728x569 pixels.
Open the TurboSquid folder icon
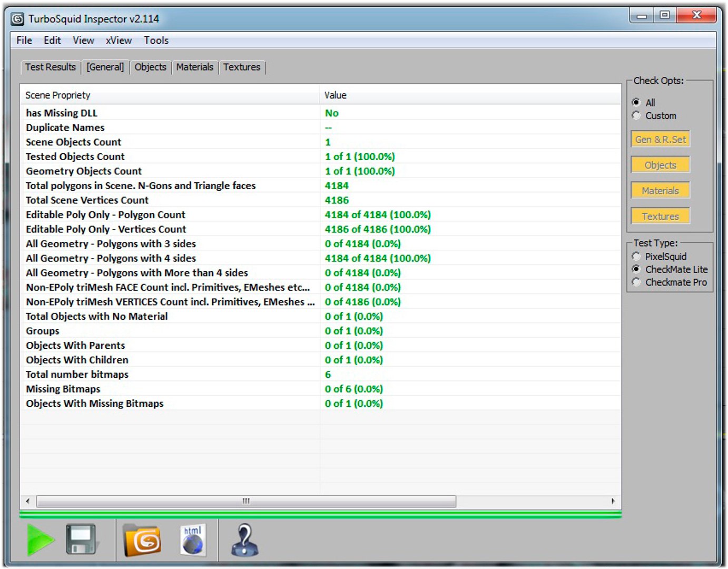pyautogui.click(x=142, y=540)
